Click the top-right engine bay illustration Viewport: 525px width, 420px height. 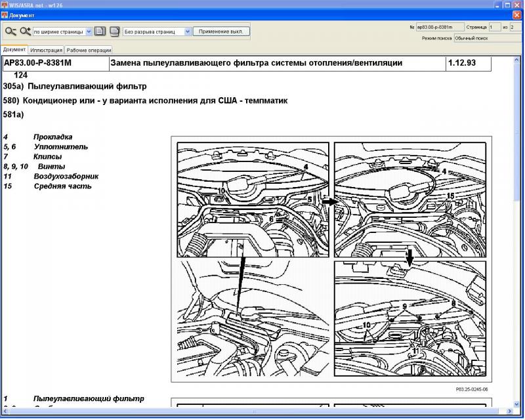click(410, 199)
